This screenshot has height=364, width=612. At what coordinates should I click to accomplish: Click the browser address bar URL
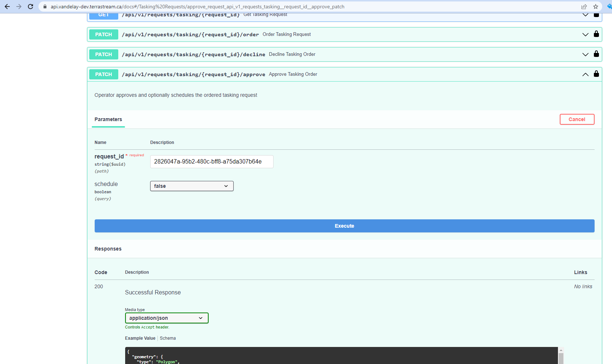[x=198, y=7]
